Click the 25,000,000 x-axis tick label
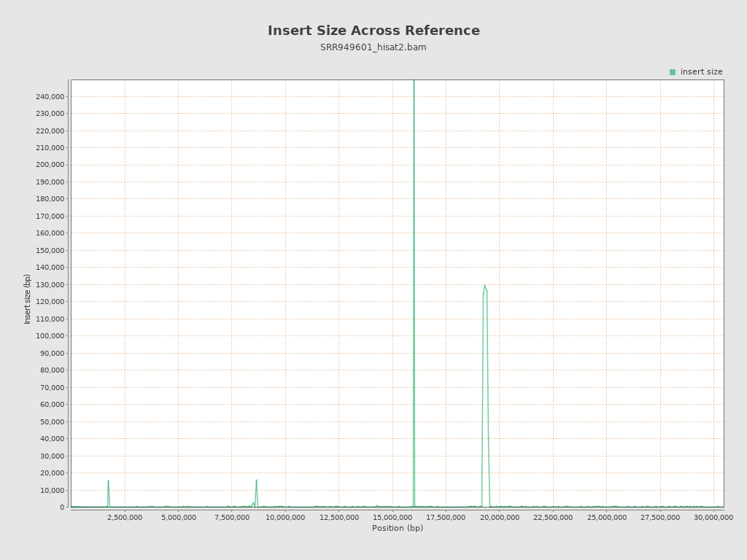This screenshot has width=747, height=560. 606,518
